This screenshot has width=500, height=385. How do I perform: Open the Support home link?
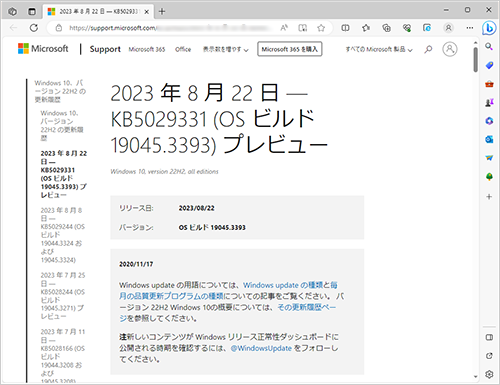pos(105,49)
